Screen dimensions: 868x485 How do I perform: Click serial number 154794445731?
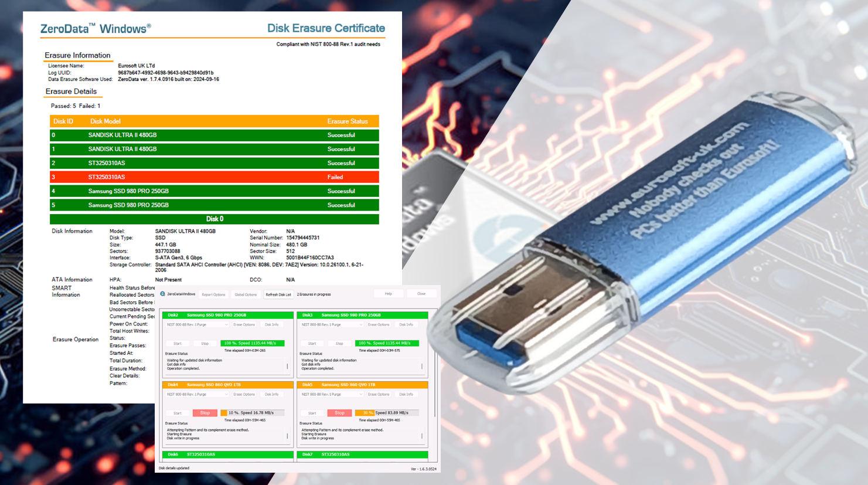(x=302, y=238)
